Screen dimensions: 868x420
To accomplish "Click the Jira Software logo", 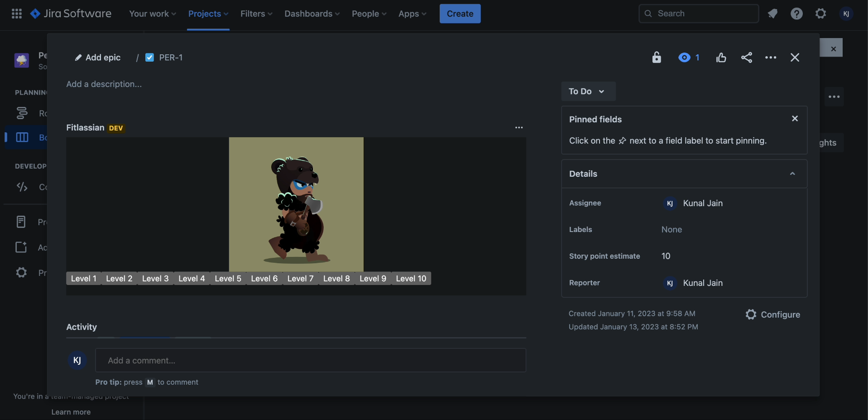I will (x=71, y=14).
